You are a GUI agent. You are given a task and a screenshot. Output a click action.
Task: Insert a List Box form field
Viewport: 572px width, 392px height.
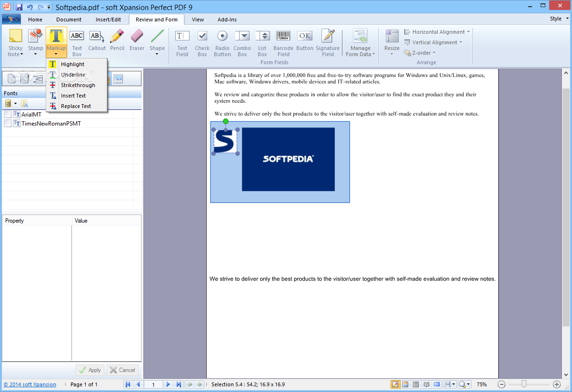pyautogui.click(x=262, y=43)
